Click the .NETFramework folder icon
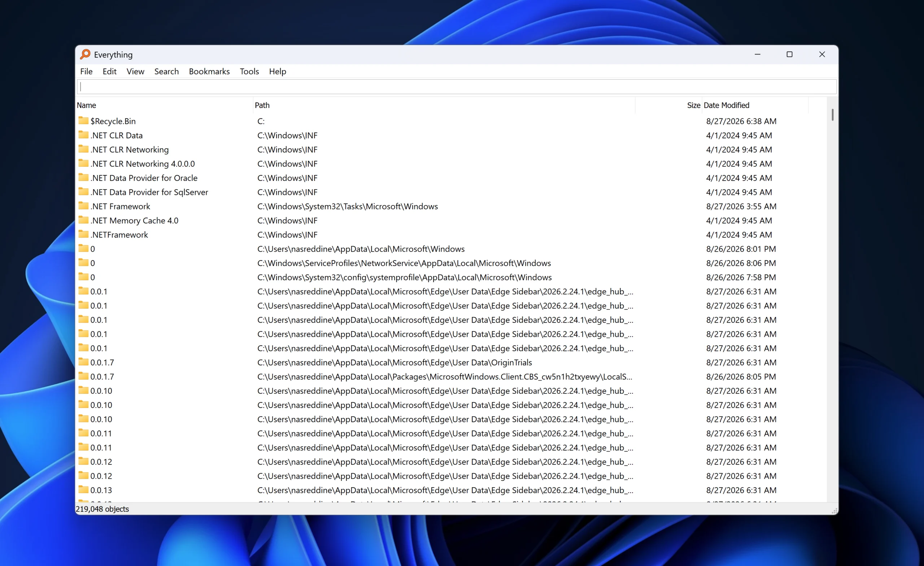Viewport: 924px width, 566px height. coord(83,234)
